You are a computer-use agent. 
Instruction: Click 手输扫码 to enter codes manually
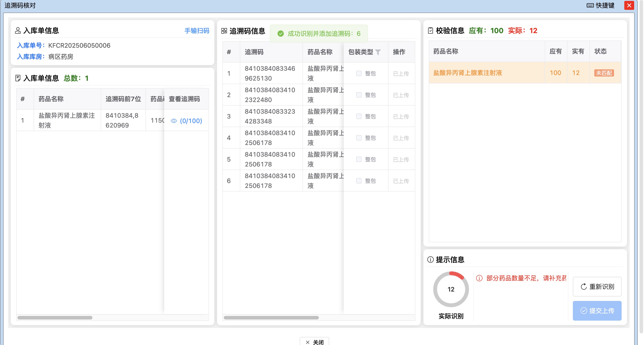click(197, 31)
